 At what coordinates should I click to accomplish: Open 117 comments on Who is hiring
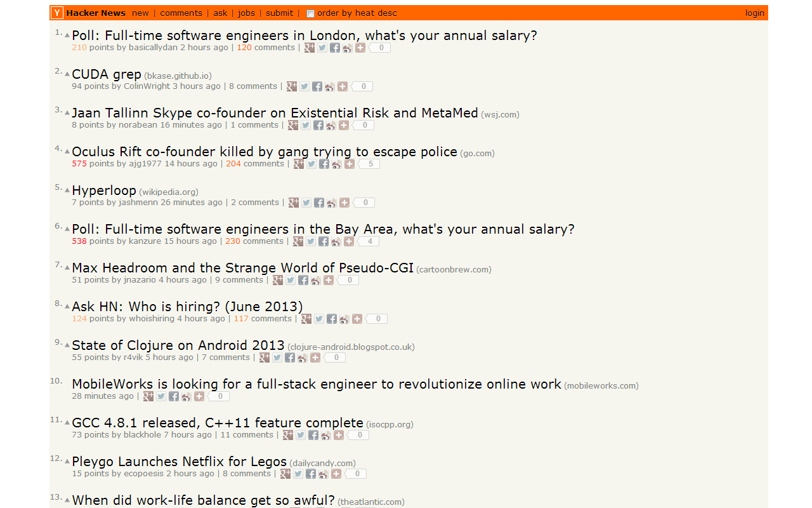pos(263,319)
